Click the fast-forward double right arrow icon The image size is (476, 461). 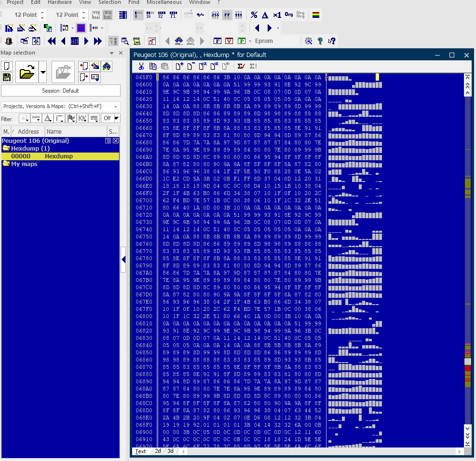pos(98,41)
